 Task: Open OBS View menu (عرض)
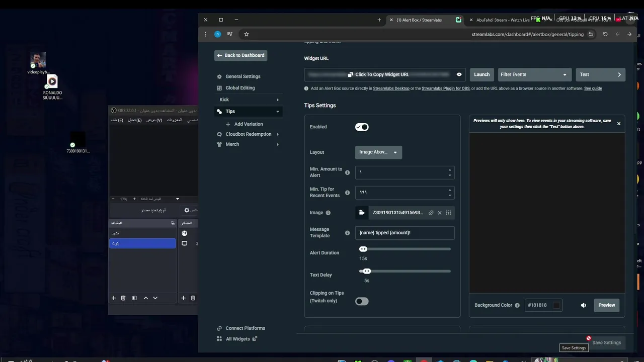[x=154, y=120]
